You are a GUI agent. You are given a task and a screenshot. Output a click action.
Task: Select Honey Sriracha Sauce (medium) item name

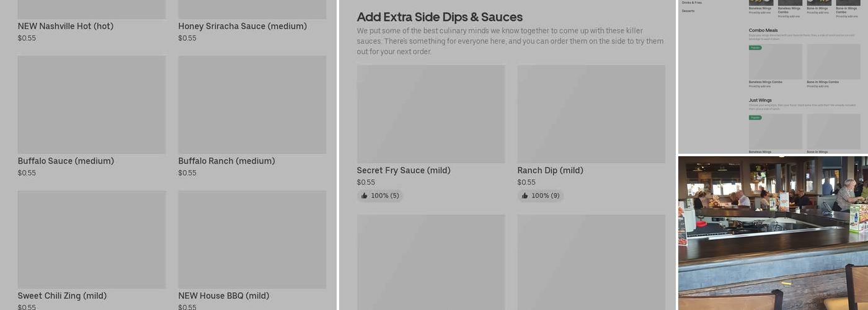[x=242, y=26]
